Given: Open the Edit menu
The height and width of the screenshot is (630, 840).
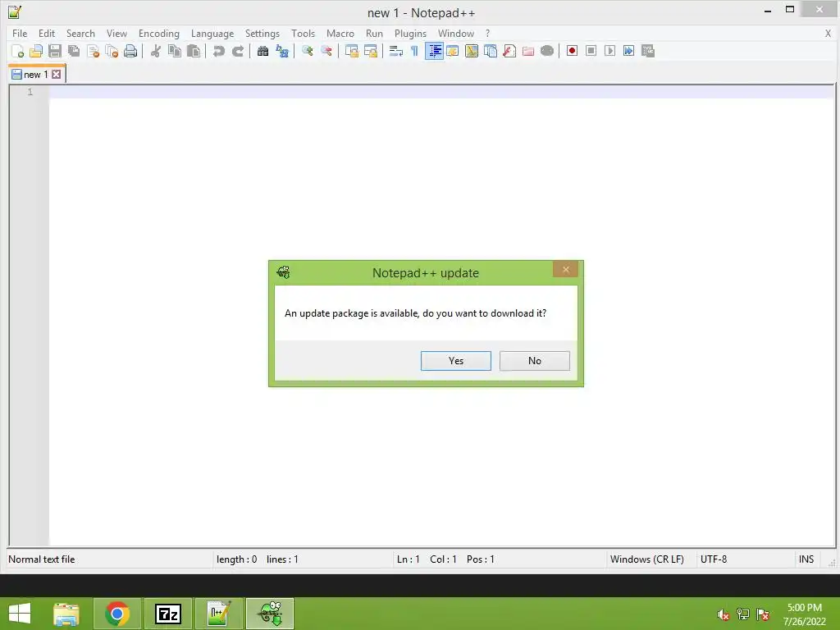Looking at the screenshot, I should [x=47, y=33].
